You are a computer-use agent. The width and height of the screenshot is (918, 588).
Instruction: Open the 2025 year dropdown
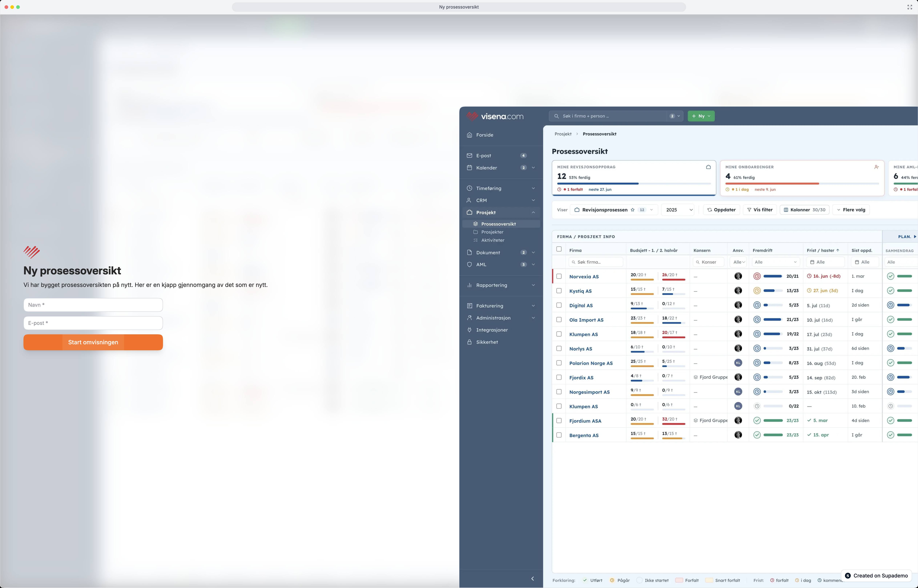[x=678, y=210]
